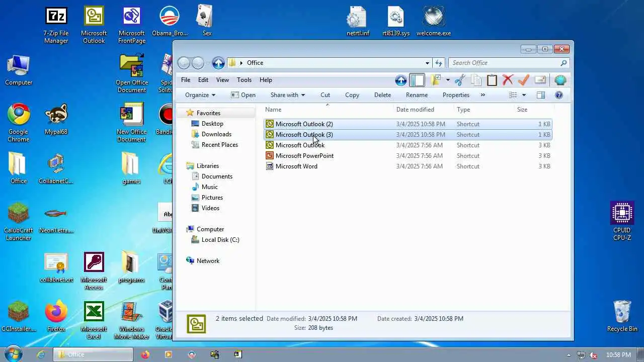The width and height of the screenshot is (644, 362).
Task: Click the Forward navigation arrow
Action: [x=198, y=63]
